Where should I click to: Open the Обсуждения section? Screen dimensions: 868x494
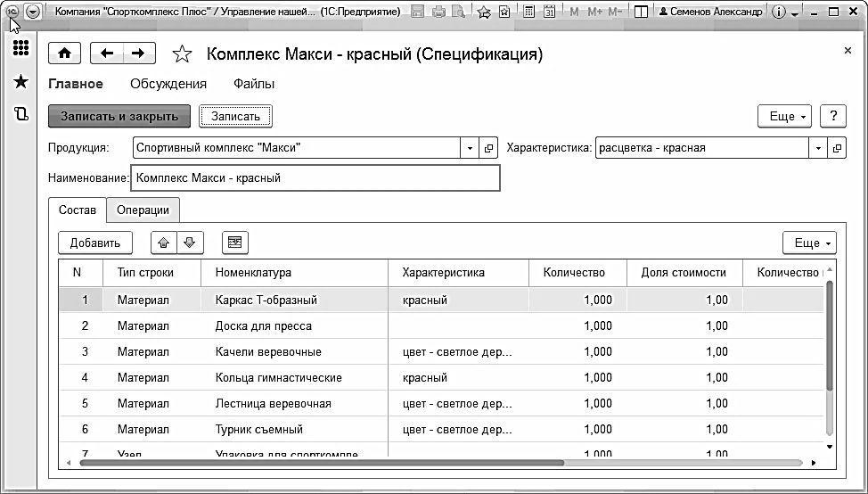tap(168, 84)
